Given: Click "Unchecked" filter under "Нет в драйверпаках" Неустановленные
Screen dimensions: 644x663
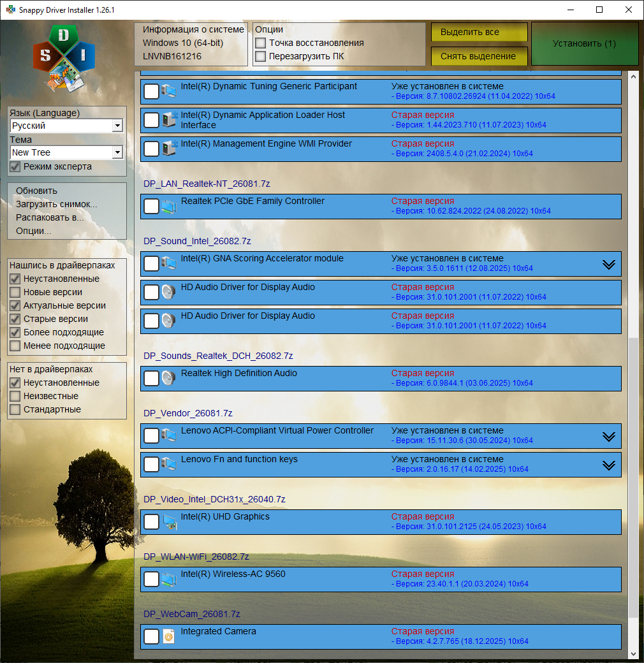Looking at the screenshot, I should [x=15, y=382].
